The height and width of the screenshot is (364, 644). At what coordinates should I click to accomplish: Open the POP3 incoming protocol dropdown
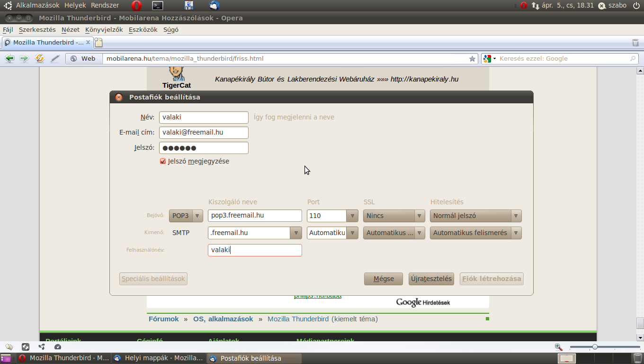pos(186,216)
